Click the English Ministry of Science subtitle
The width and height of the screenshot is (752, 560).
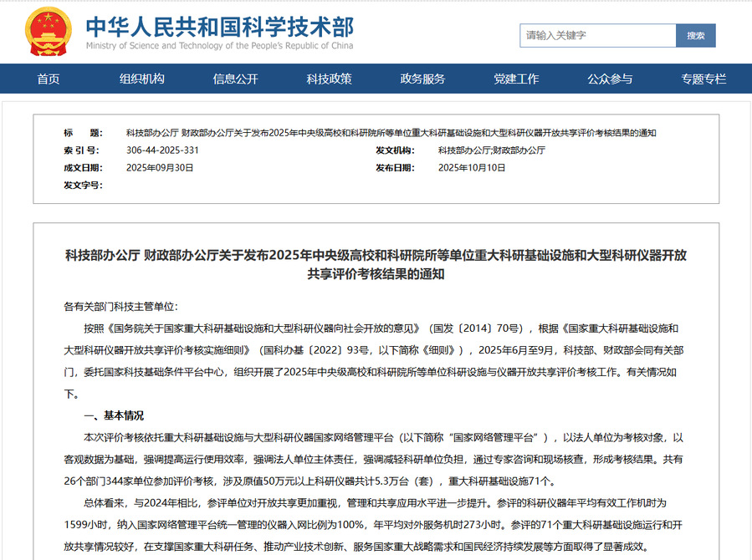tap(219, 46)
